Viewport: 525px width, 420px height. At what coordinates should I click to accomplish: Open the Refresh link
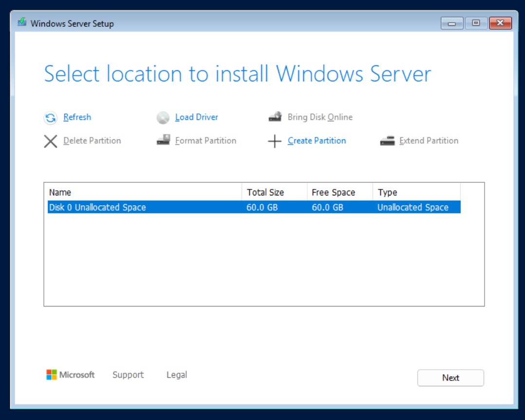[x=77, y=117]
